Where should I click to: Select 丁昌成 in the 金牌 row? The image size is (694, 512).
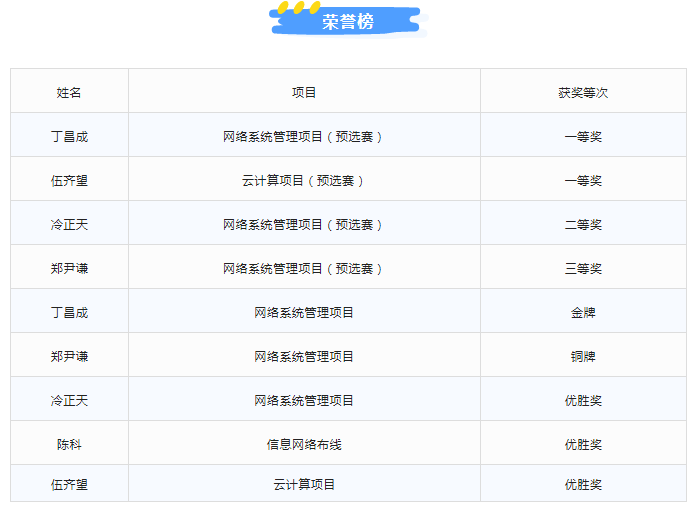pyautogui.click(x=69, y=312)
